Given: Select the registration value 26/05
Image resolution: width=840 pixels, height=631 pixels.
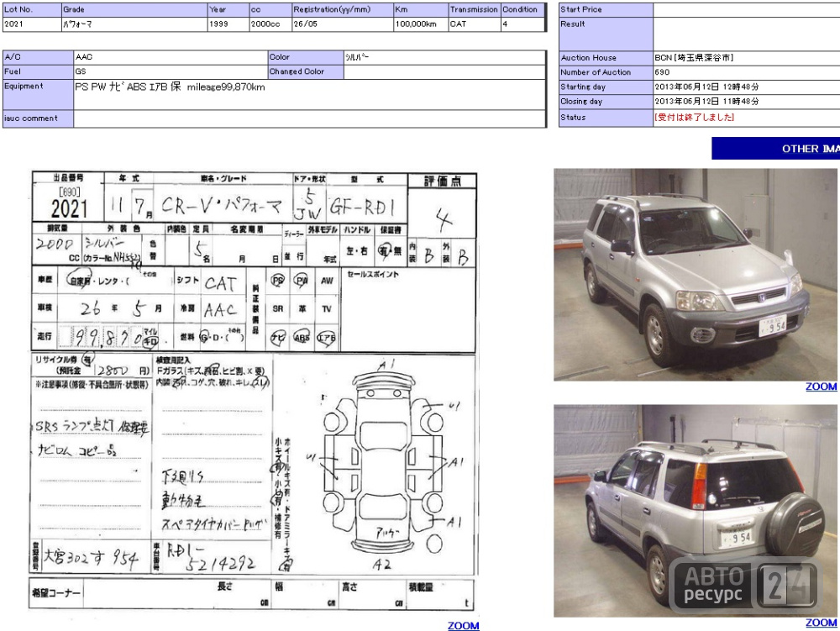Looking at the screenshot, I should [x=343, y=24].
